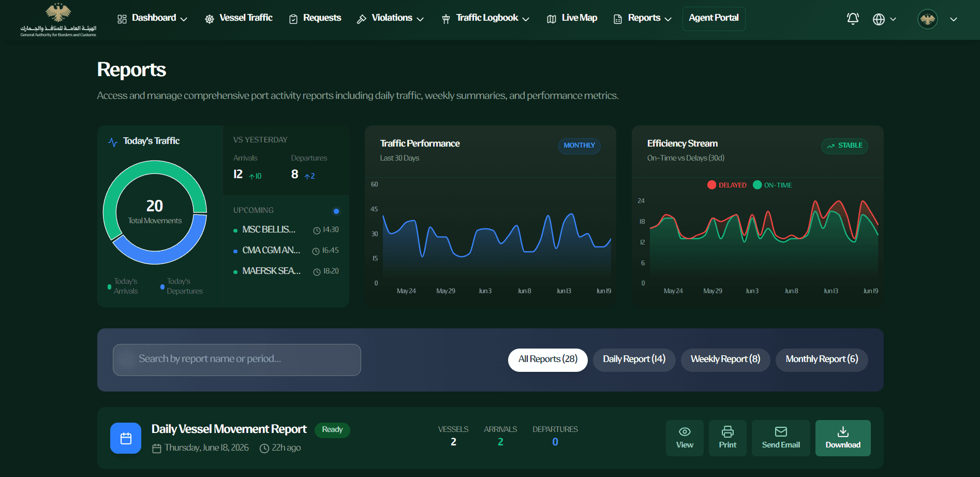The height and width of the screenshot is (477, 980).
Task: Click the globe language icon
Action: [x=879, y=19]
